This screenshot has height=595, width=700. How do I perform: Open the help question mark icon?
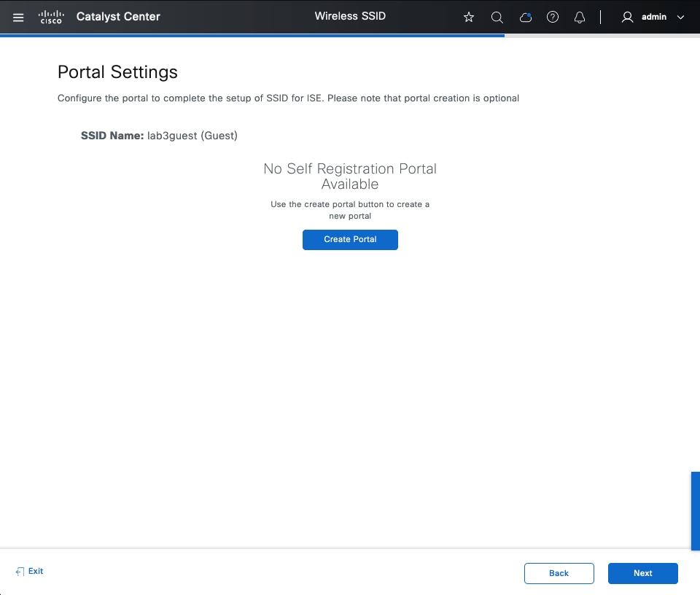[553, 17]
